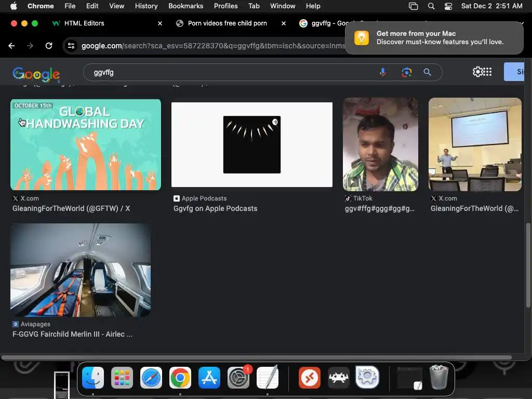Open the Bookmarks menu
This screenshot has height=399, width=532.
coord(185,6)
